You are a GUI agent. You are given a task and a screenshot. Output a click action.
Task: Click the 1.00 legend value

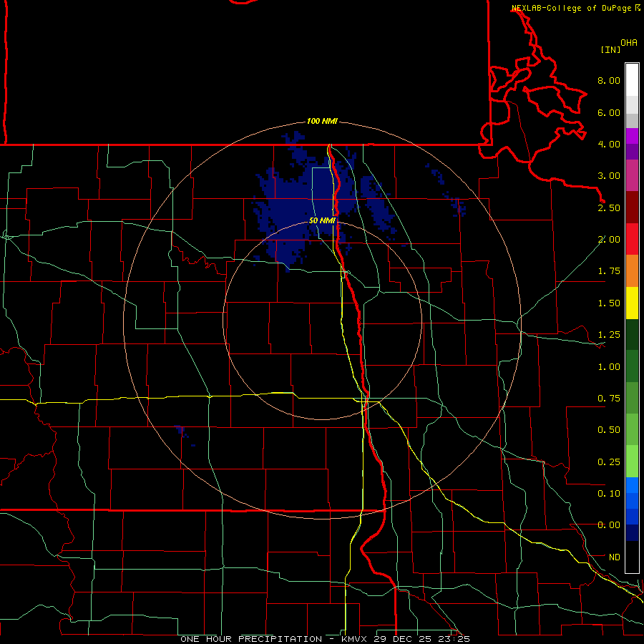pyautogui.click(x=609, y=367)
